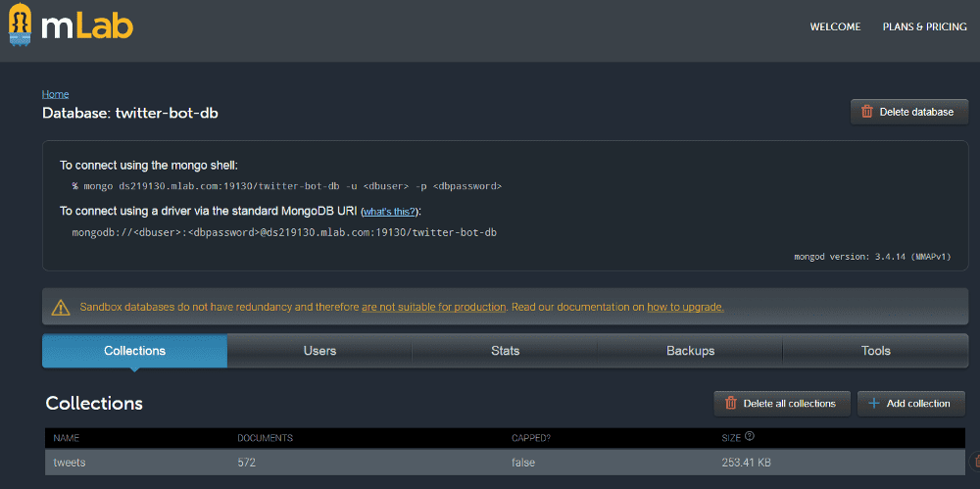Click the mongod version 3.4.14 text
The width and height of the screenshot is (980, 489).
(872, 257)
